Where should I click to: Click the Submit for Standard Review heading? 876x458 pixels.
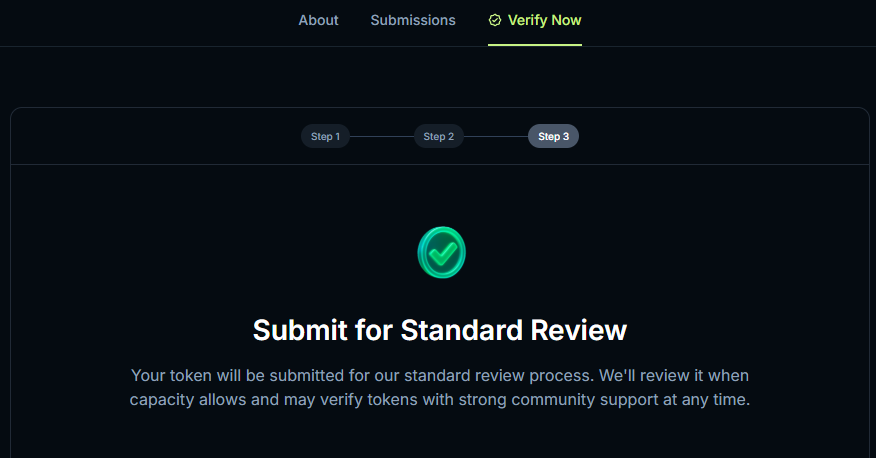pyautogui.click(x=440, y=330)
